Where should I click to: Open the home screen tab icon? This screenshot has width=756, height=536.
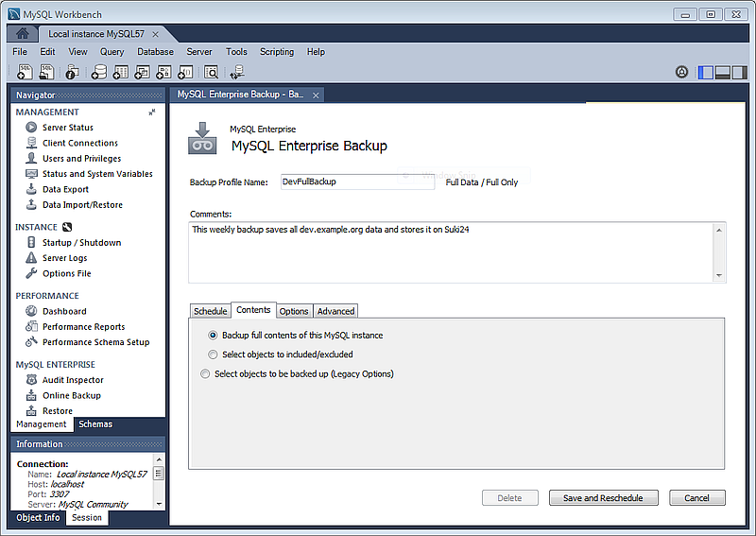(x=22, y=34)
